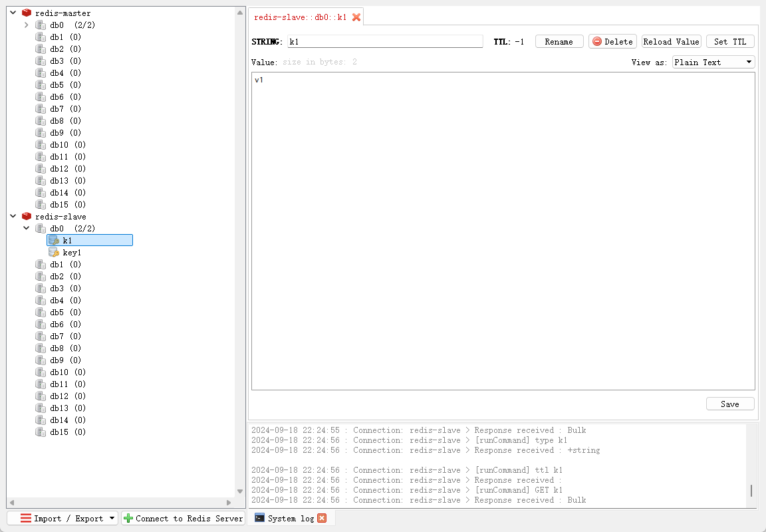
Task: Click the log line 'GET k1'
Action: [x=407, y=490]
